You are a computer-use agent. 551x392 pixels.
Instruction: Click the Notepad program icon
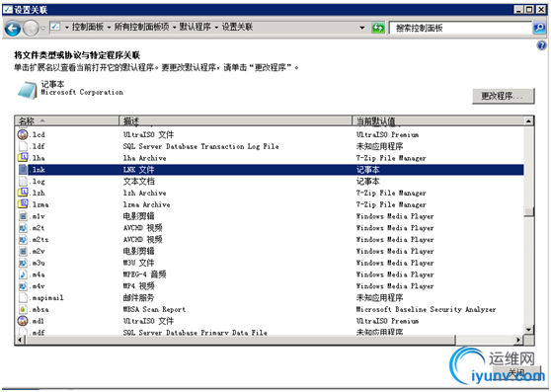pos(27,90)
